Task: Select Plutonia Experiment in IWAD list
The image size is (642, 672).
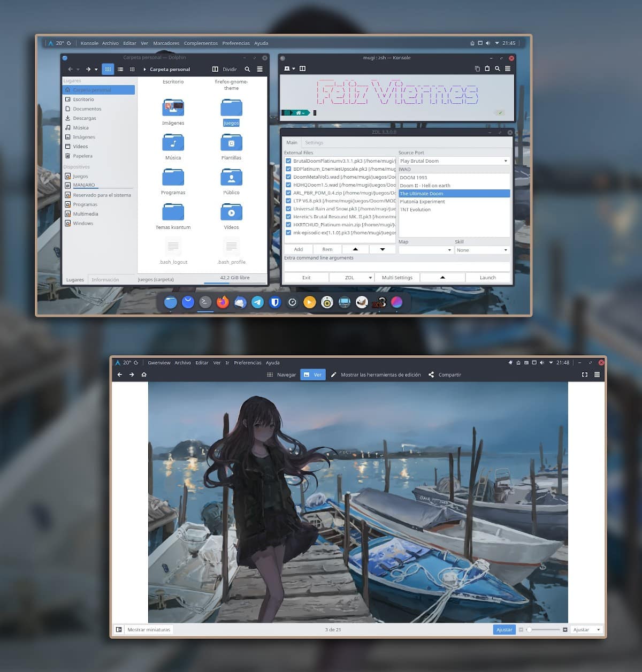Action: [454, 201]
